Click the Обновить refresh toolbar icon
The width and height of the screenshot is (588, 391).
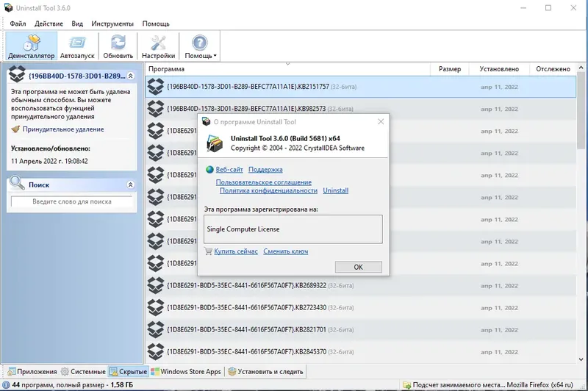pos(118,46)
